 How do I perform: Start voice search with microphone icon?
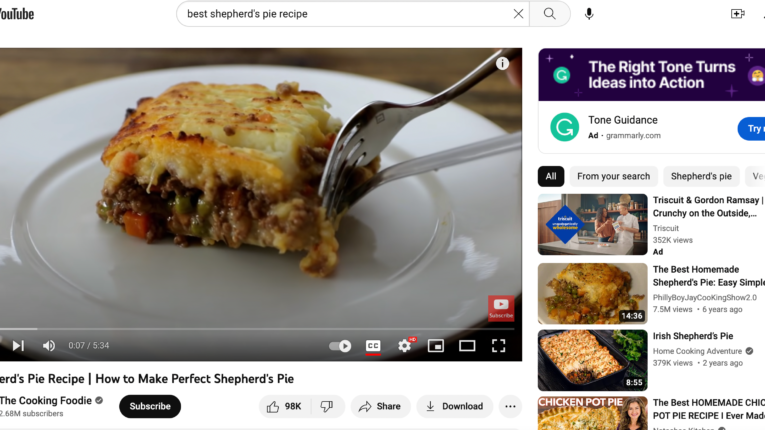click(589, 14)
